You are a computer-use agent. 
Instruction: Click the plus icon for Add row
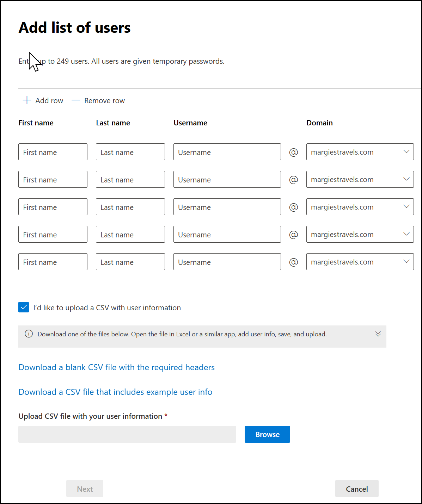[27, 100]
